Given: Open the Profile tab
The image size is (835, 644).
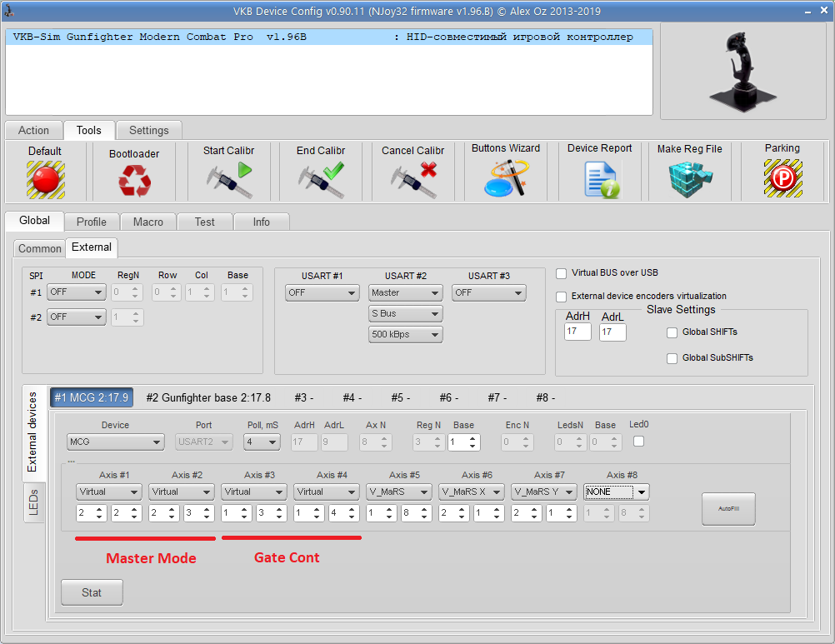Looking at the screenshot, I should click(92, 222).
